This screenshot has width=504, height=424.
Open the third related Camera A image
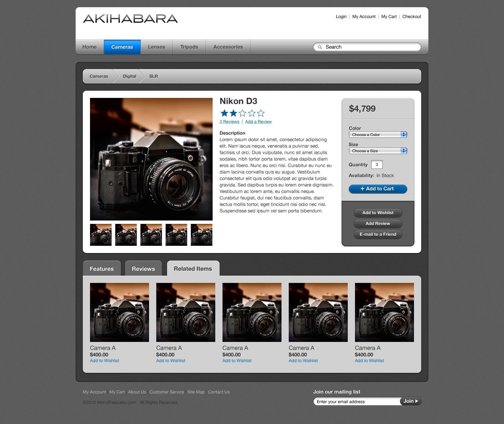[252, 312]
